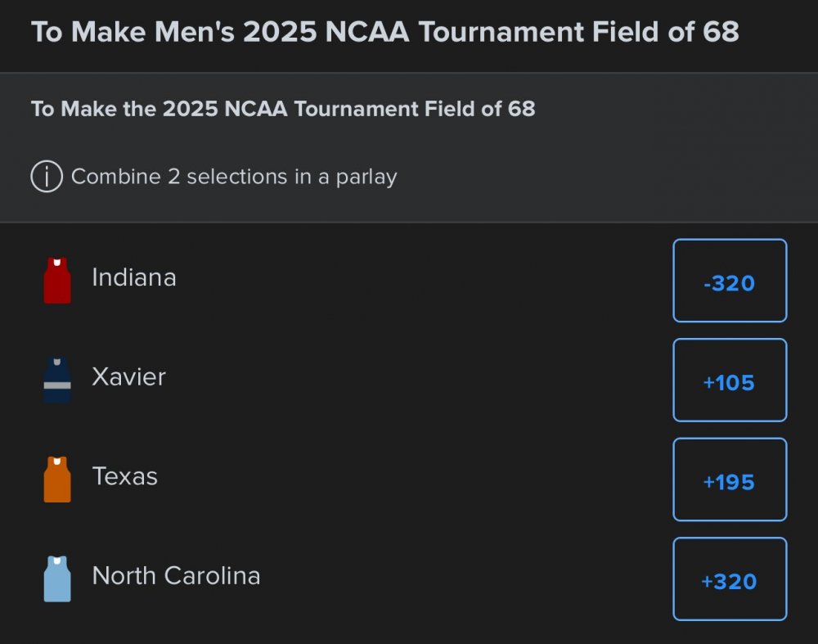The height and width of the screenshot is (644, 818).
Task: Open the Indiana team name
Action: tap(133, 277)
